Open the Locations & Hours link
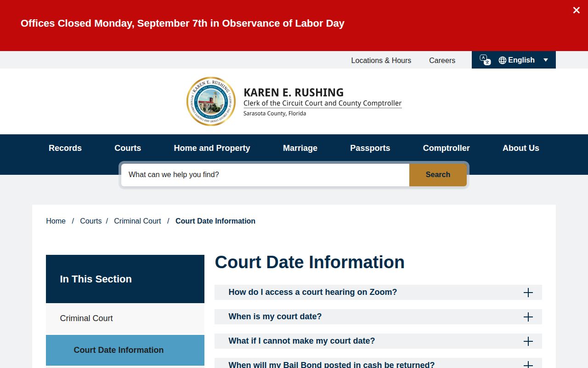 click(381, 60)
